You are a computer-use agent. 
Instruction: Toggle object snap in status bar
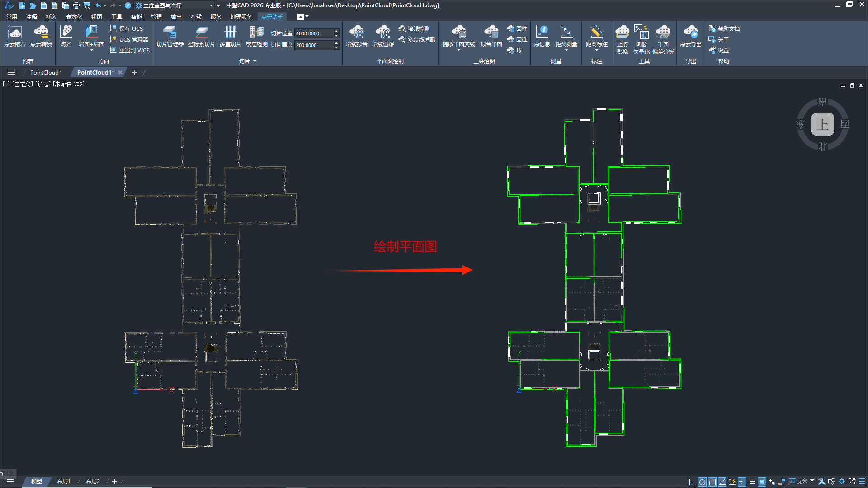coord(712,482)
